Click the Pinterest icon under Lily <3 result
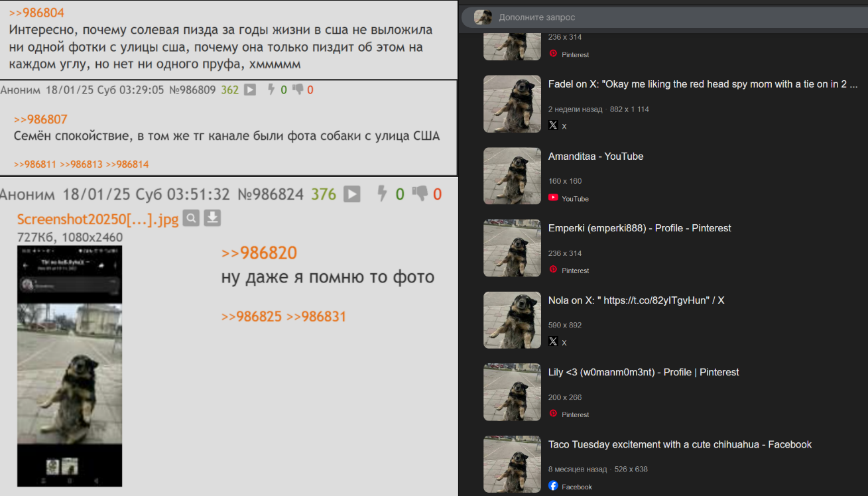This screenshot has height=496, width=868. point(553,414)
